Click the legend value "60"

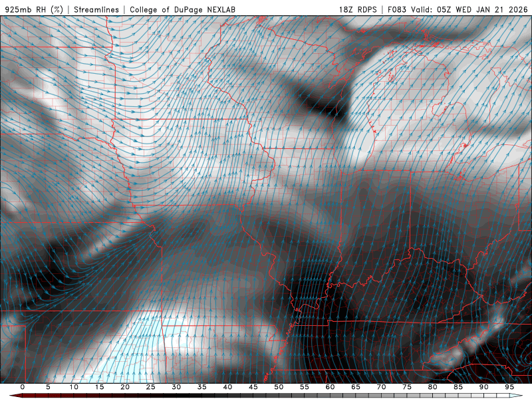[x=330, y=387]
